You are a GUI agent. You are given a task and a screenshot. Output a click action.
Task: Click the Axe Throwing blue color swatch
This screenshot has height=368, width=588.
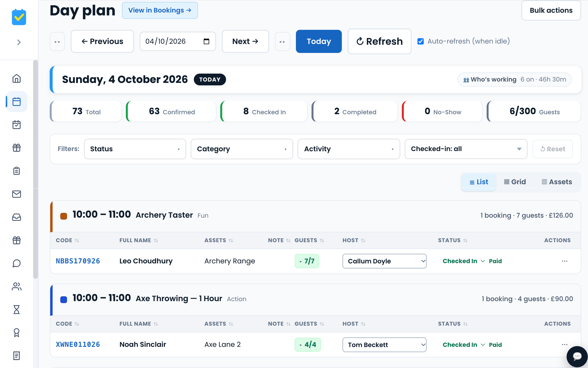(x=64, y=299)
